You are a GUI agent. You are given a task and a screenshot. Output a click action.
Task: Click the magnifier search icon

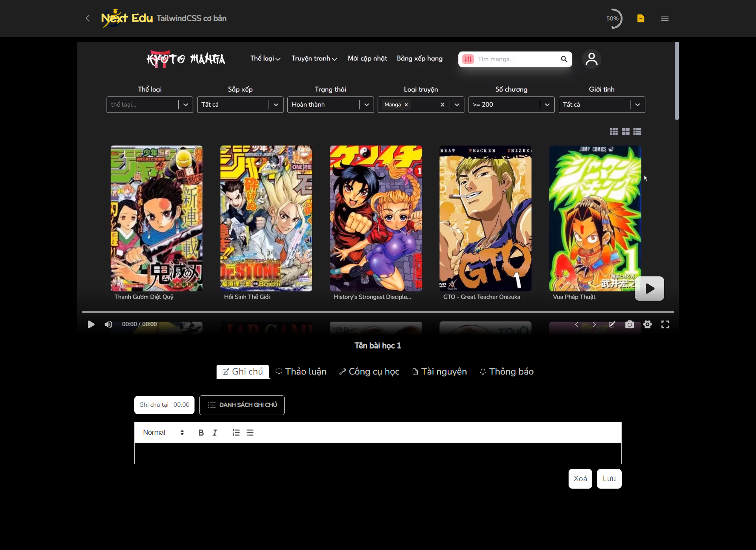click(564, 59)
